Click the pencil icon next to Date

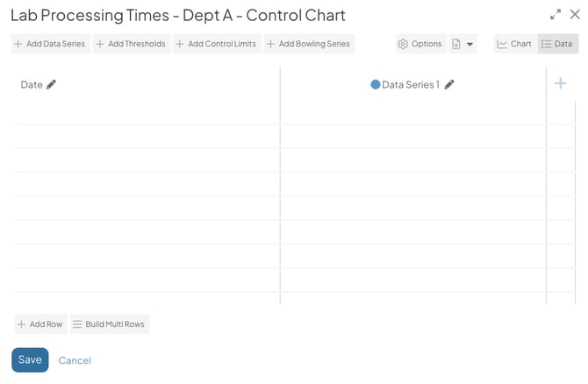52,85
